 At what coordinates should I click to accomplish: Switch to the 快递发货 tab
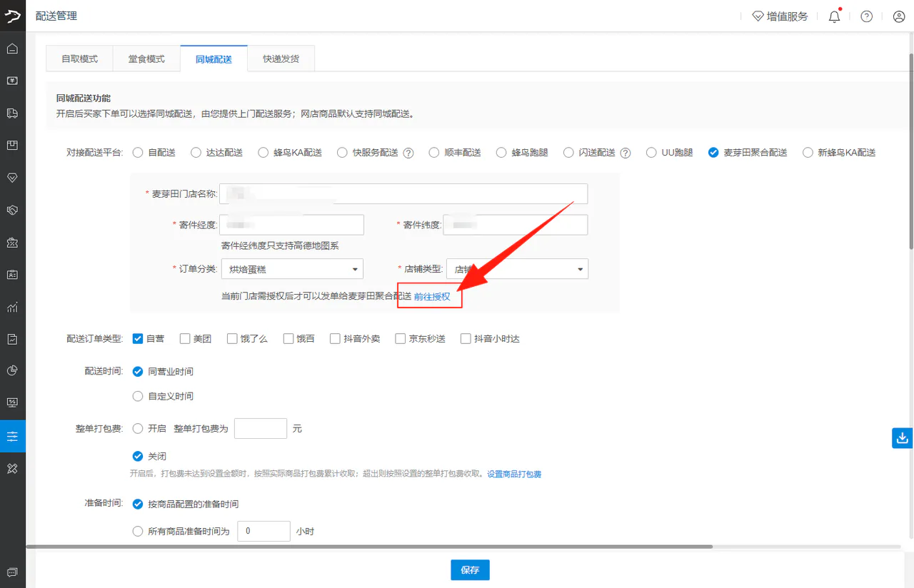(x=281, y=59)
